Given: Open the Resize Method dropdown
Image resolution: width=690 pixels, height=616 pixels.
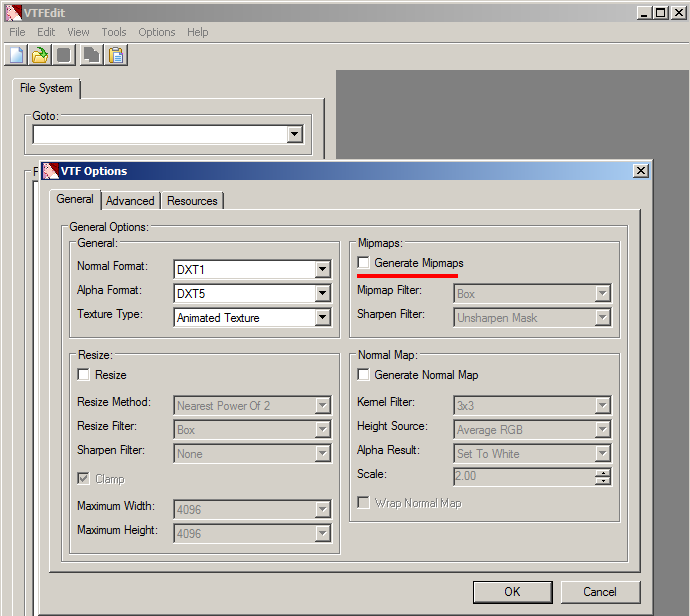Looking at the screenshot, I should [x=323, y=405].
